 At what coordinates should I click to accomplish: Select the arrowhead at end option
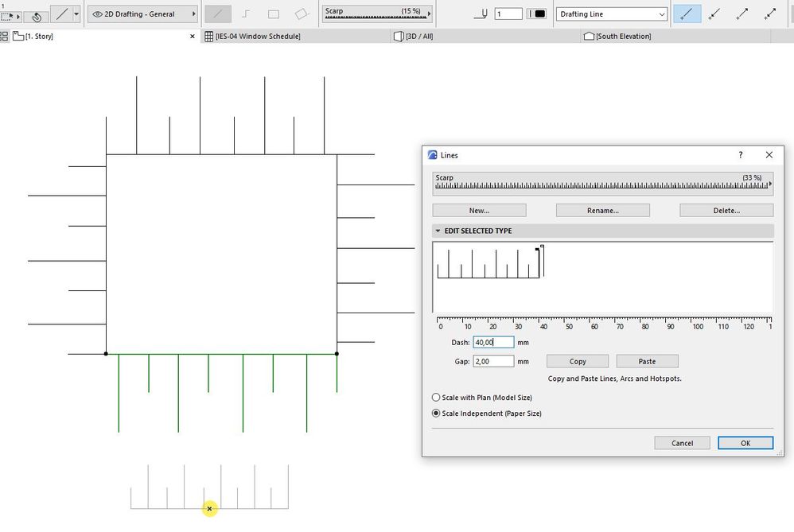point(742,14)
